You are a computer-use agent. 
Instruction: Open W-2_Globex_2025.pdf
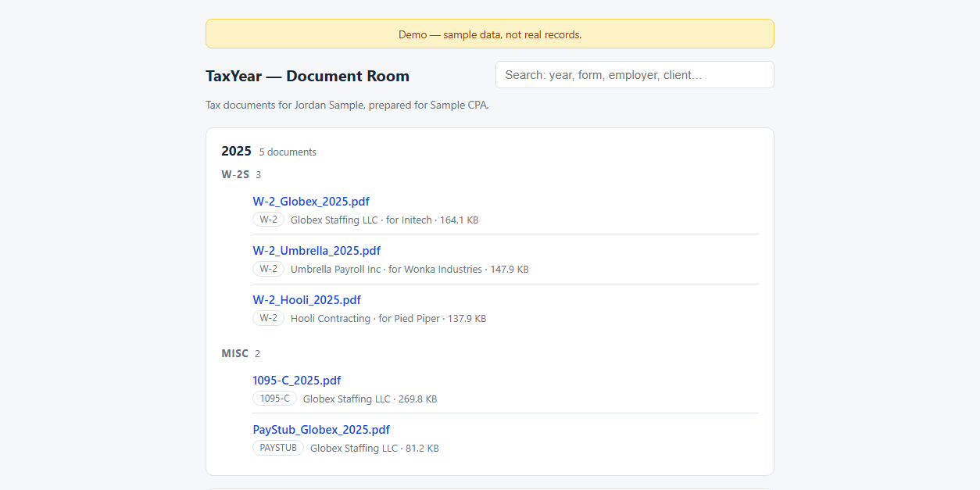311,202
